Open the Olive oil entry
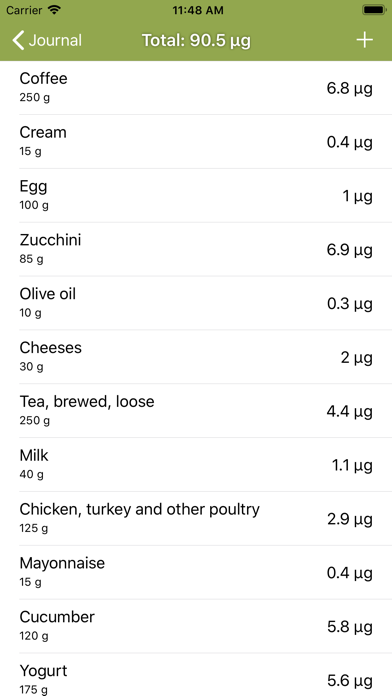 pyautogui.click(x=196, y=303)
